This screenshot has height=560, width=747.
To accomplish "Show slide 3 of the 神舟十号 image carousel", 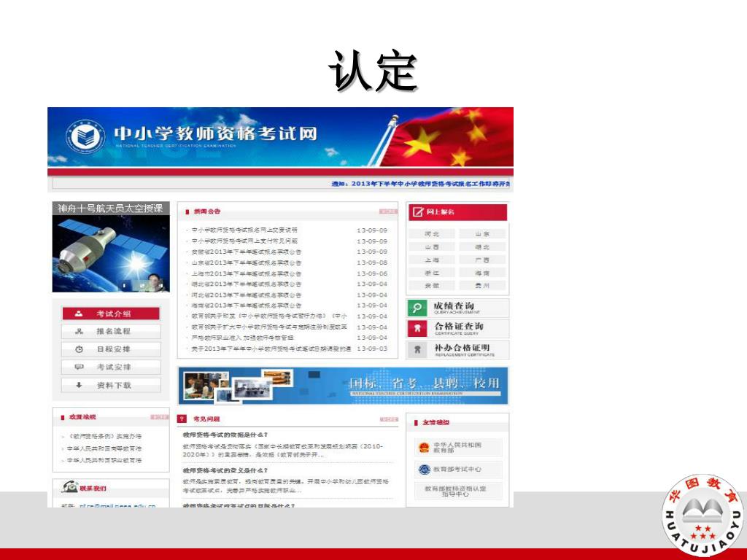I will 160,286.
